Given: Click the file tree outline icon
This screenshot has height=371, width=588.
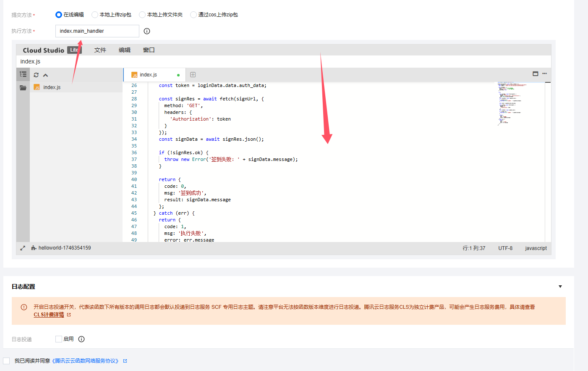Looking at the screenshot, I should coord(23,74).
